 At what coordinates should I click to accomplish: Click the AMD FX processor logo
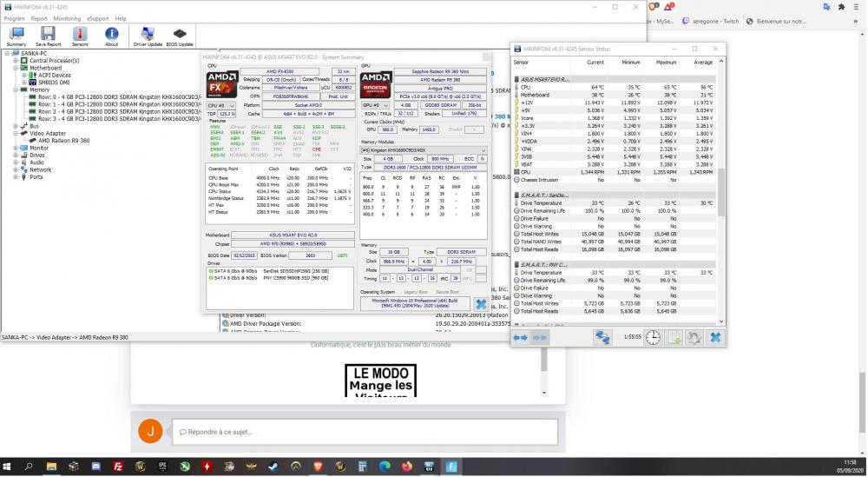click(222, 85)
